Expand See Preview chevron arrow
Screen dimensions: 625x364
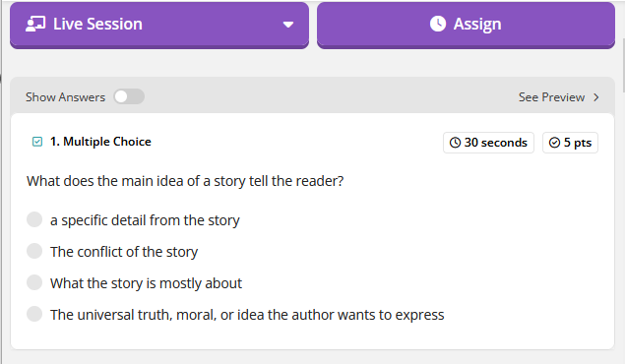[595, 97]
